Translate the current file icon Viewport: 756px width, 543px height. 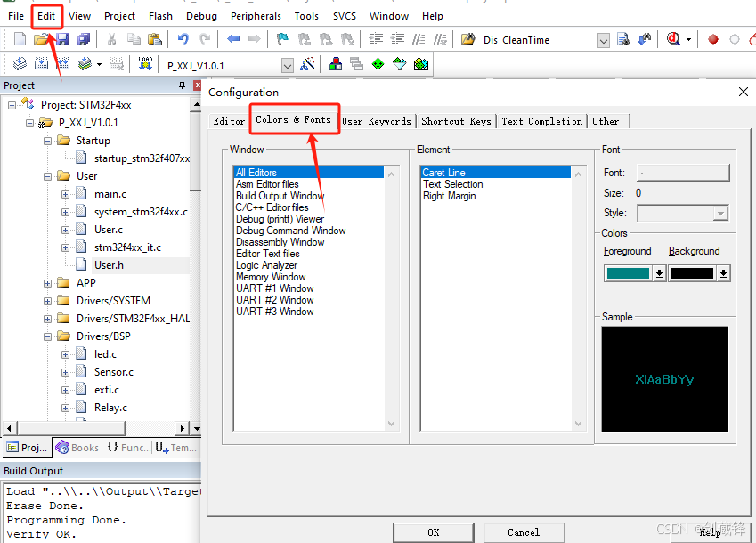20,63
